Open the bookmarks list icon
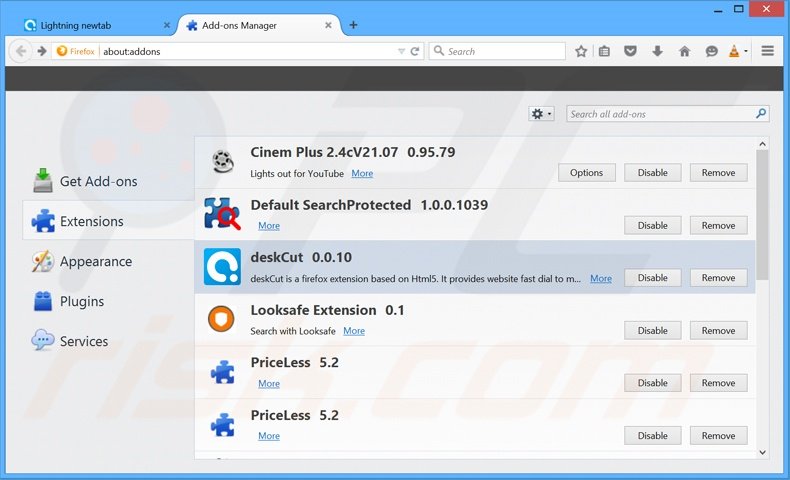Viewport: 790px width, 480px height. [605, 51]
